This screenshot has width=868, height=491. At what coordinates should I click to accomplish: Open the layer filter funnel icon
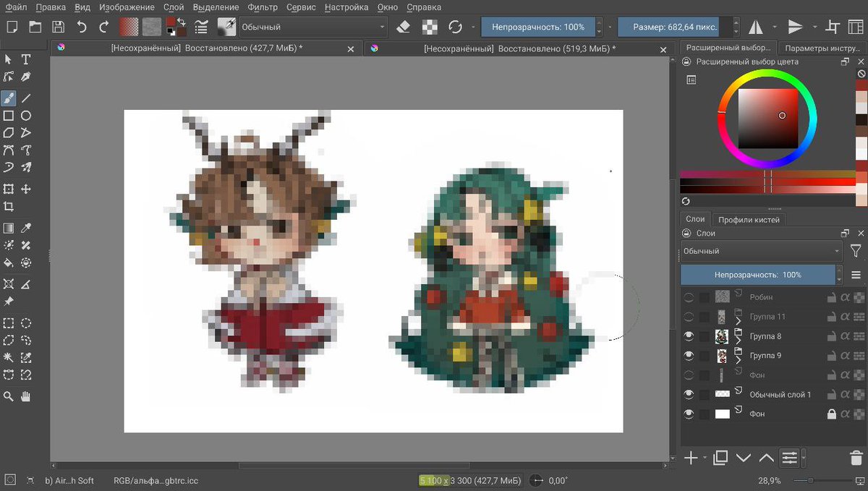tap(856, 252)
